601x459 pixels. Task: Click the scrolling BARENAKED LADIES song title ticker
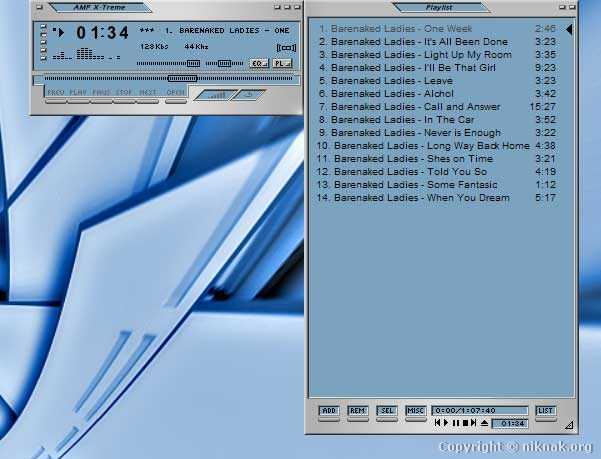pos(215,31)
